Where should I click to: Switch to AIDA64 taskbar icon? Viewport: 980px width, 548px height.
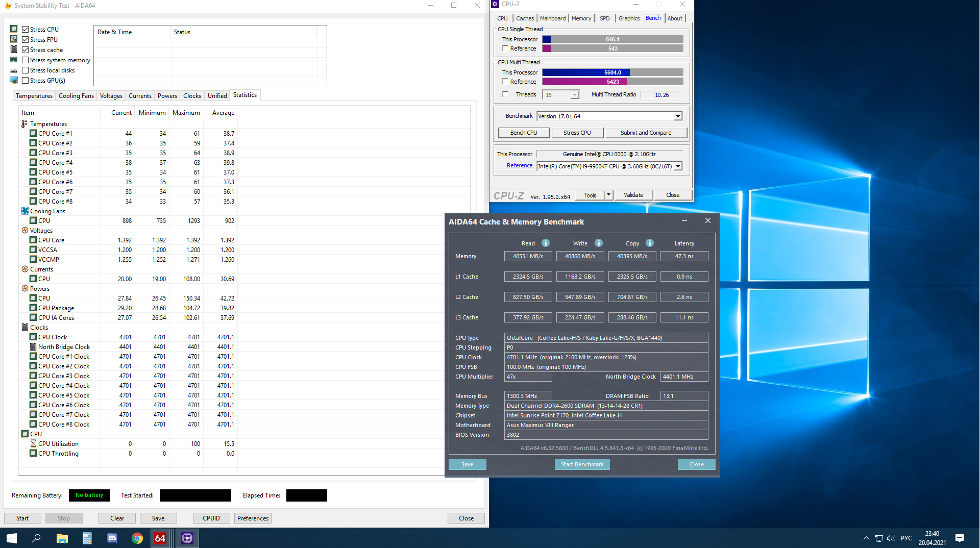click(x=160, y=538)
